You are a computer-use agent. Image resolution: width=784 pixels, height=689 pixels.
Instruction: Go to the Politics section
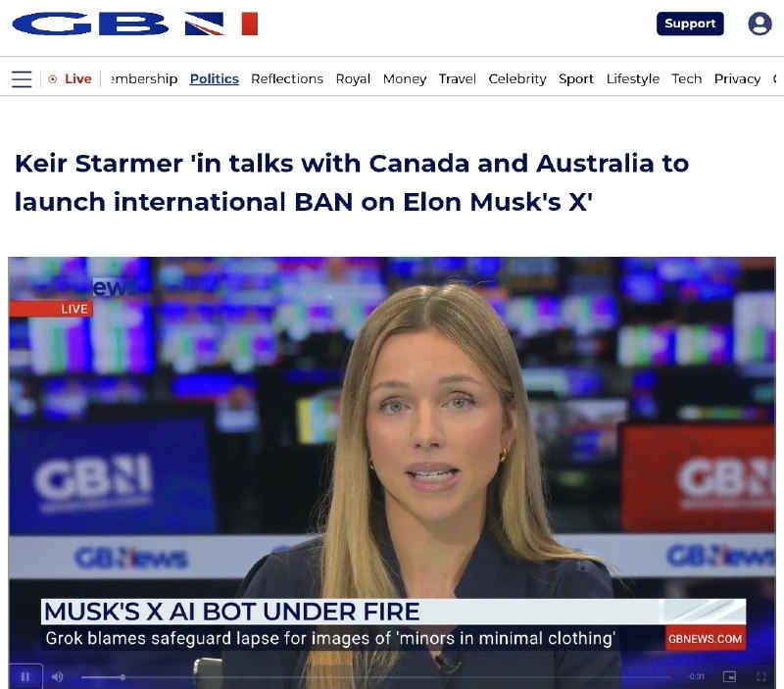[214, 79]
